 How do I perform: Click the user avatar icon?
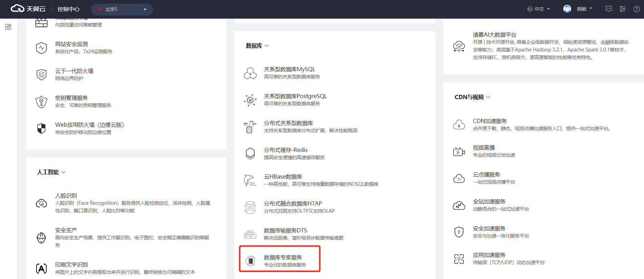567,9
